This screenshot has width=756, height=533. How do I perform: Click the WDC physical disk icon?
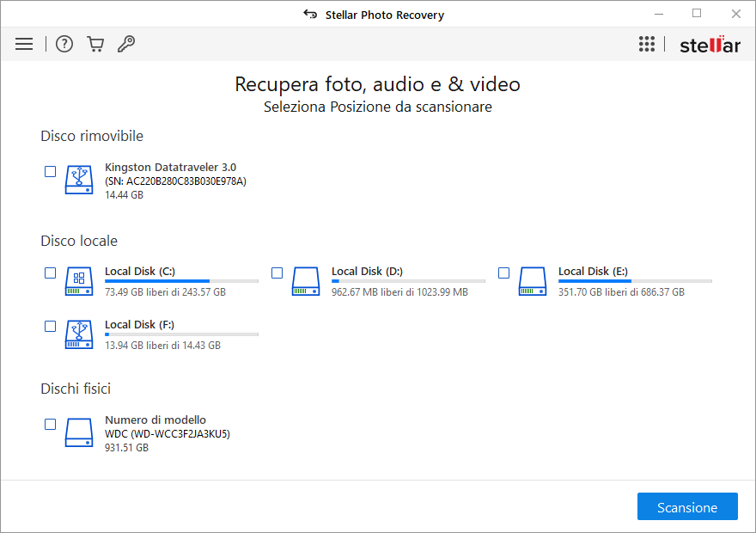pyautogui.click(x=79, y=432)
